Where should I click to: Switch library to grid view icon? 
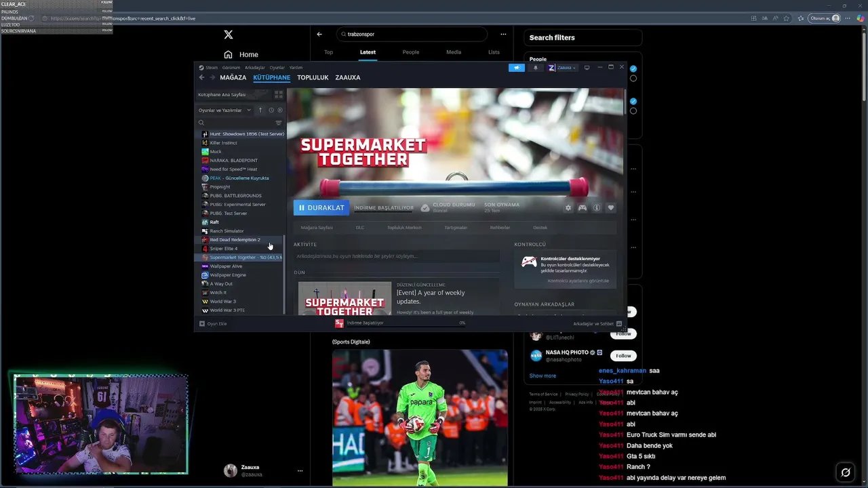[278, 95]
